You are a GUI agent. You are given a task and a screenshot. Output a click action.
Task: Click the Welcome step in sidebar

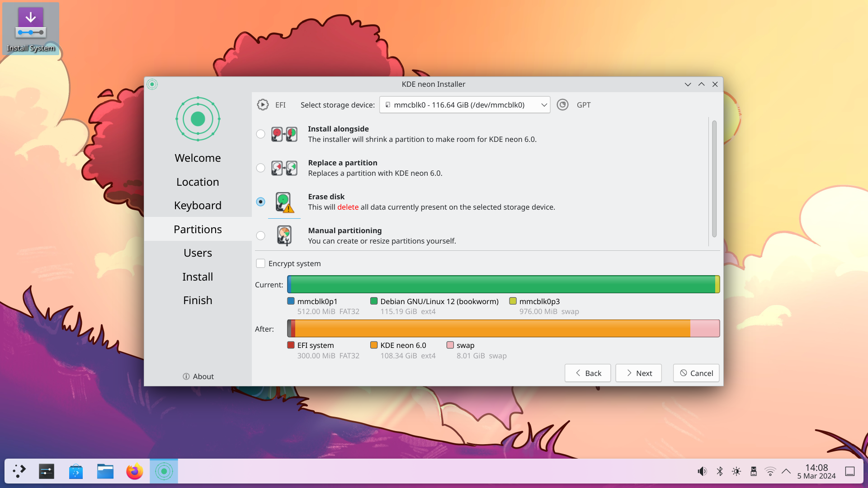[198, 158]
